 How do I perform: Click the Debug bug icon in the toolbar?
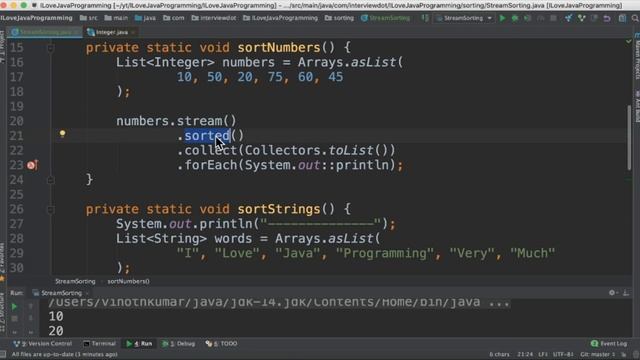[x=515, y=18]
